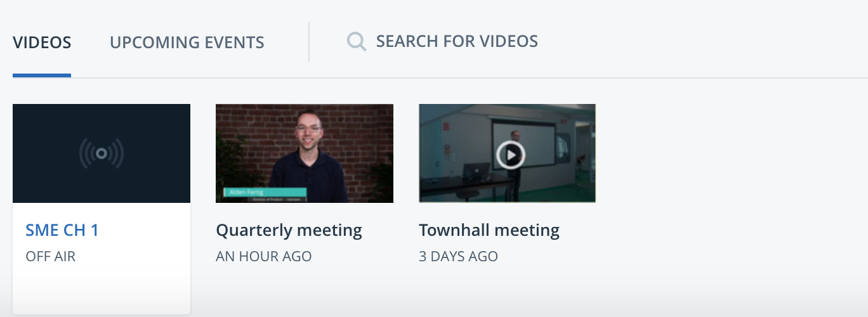Click the 3 Days Ago timestamp
Screen dimensions: 868x317
pyautogui.click(x=458, y=257)
